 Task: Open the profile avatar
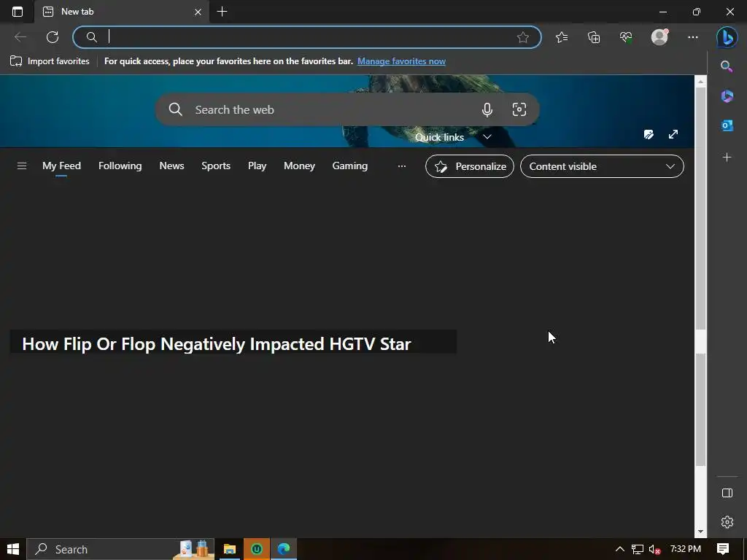point(659,37)
